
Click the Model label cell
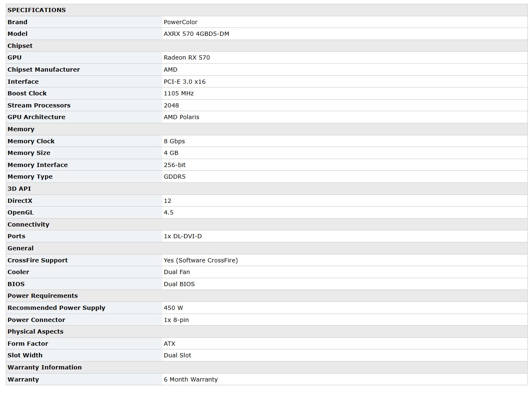[84, 34]
